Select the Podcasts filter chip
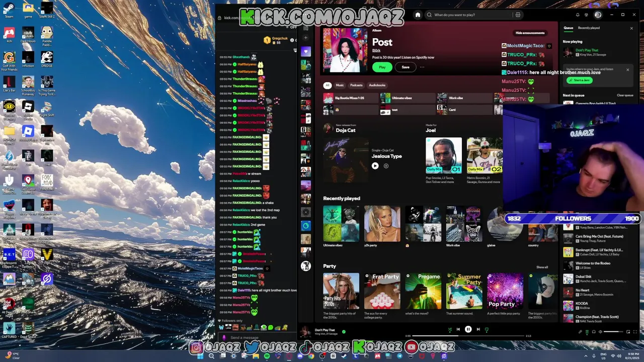Image resolution: width=644 pixels, height=362 pixels. point(356,85)
